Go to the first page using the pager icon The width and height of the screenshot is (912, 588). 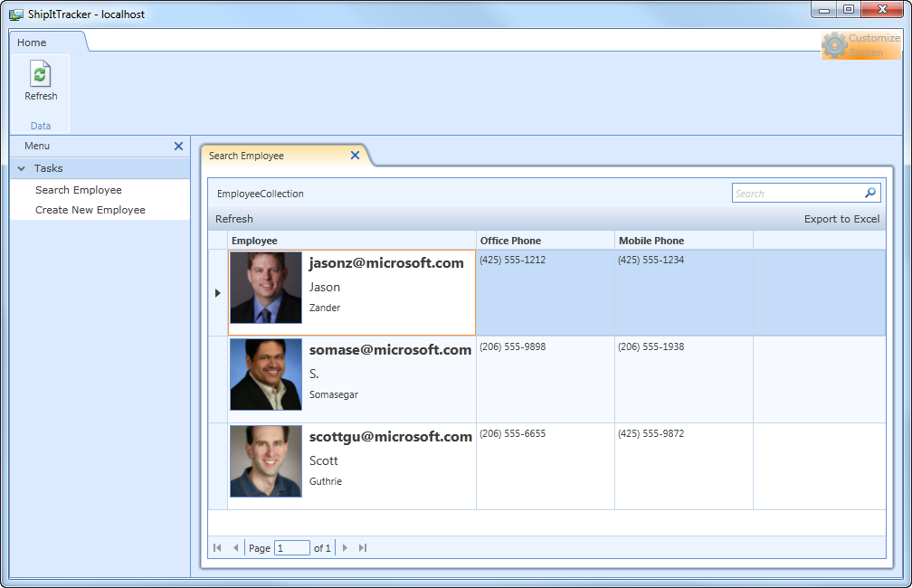coord(217,547)
